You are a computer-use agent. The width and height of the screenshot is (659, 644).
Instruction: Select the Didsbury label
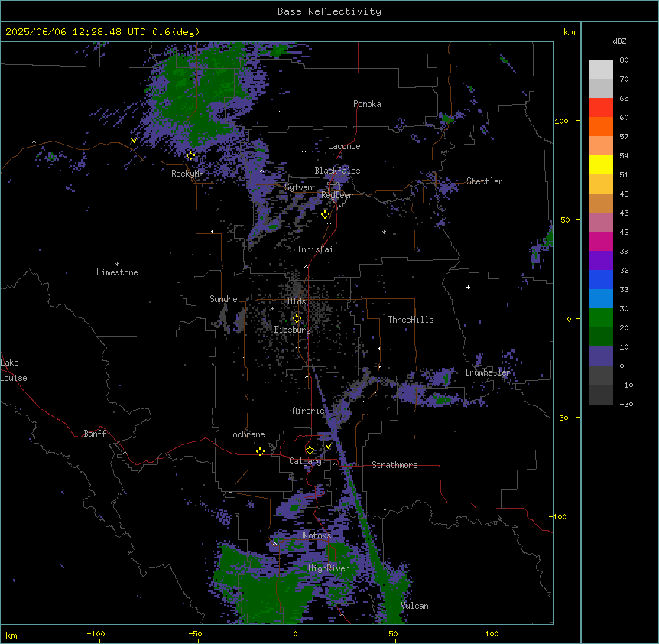click(293, 330)
